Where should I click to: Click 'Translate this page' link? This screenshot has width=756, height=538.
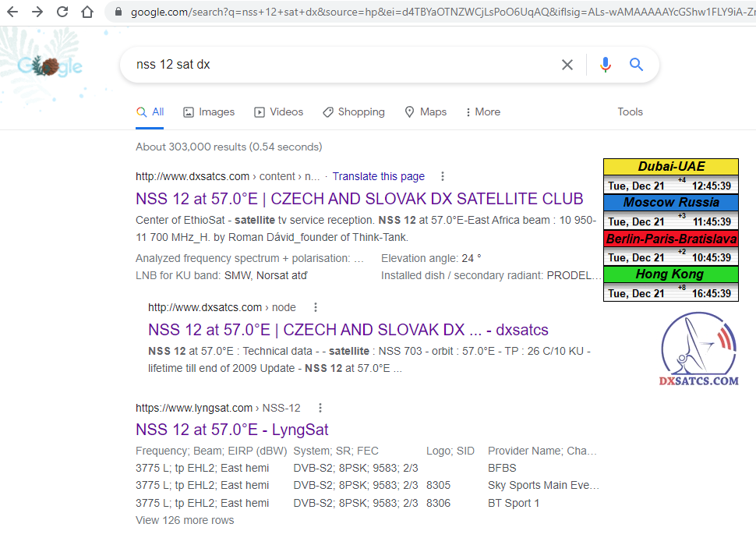coord(379,176)
